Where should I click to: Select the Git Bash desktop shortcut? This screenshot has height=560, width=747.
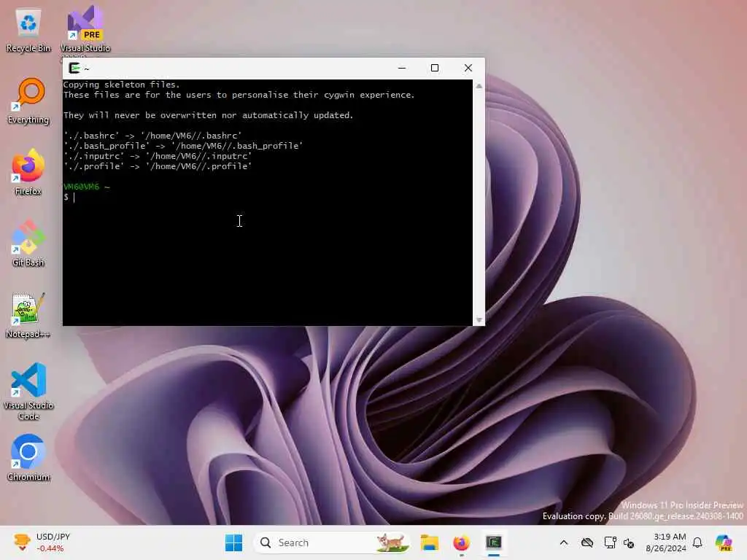click(x=28, y=244)
